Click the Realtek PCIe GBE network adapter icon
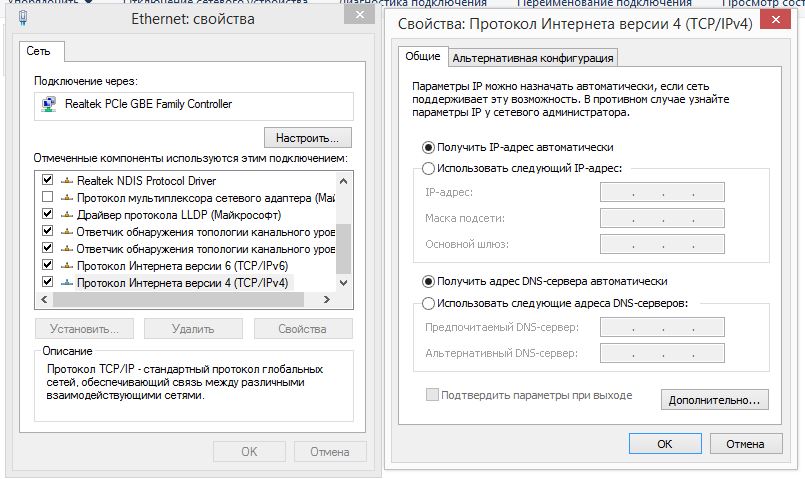 click(x=49, y=104)
